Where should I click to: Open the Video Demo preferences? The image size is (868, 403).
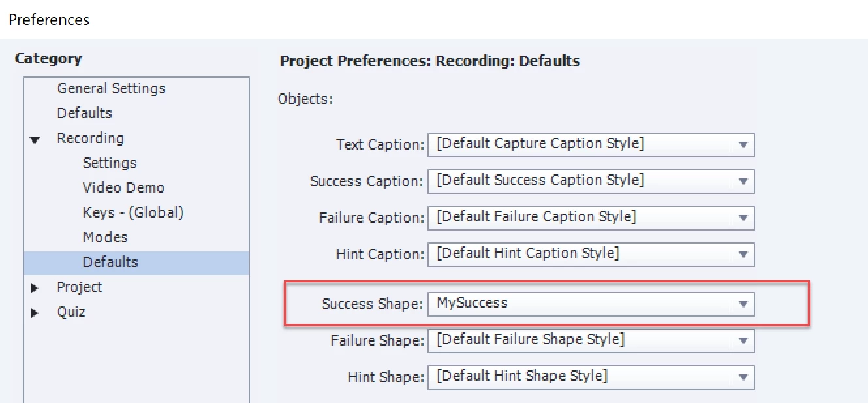pos(123,188)
